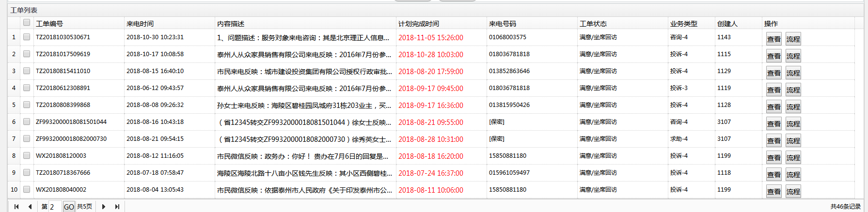Open 查看 for order TZ20180718367666
This screenshot has height=212, width=868.
click(773, 175)
